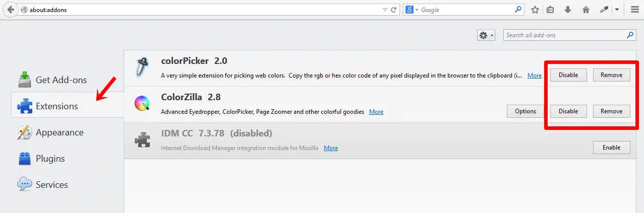
Task: Remove the ColorZilla extension
Action: pyautogui.click(x=612, y=111)
